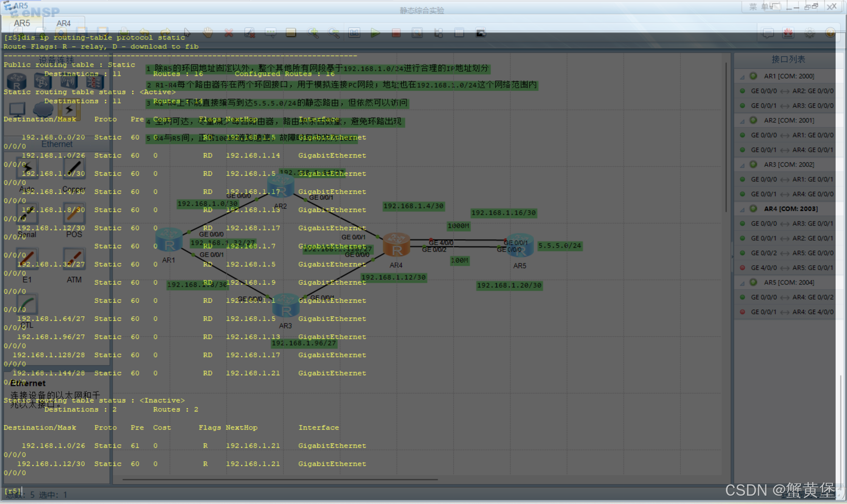Click the Huawei logo icon in toolbar
This screenshot has width=847, height=504.
click(x=788, y=33)
